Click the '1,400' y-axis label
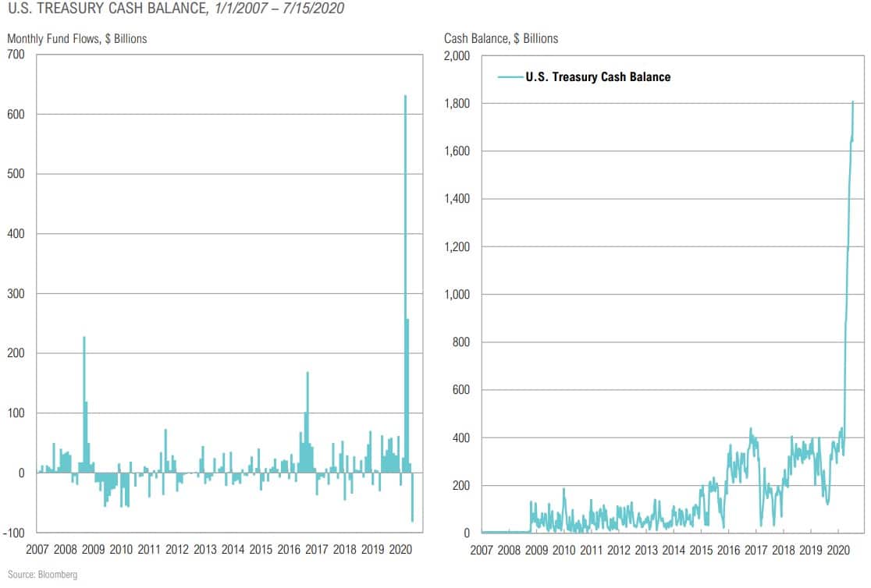 [x=457, y=199]
